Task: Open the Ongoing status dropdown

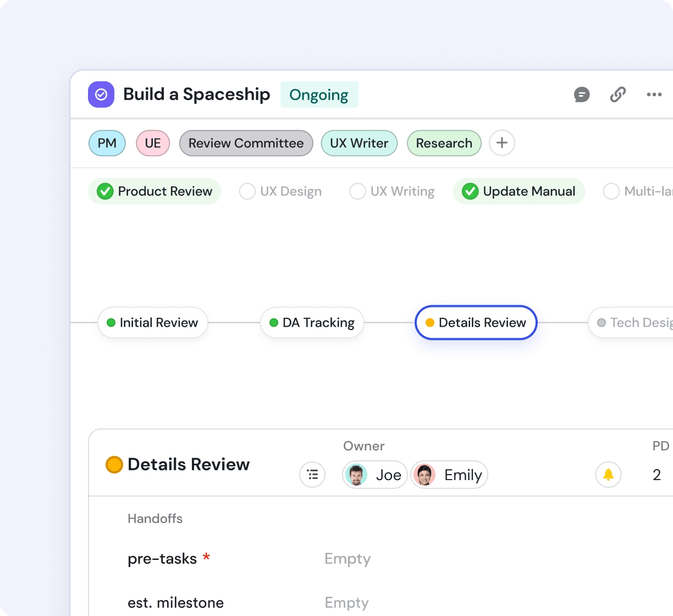Action: [x=319, y=95]
